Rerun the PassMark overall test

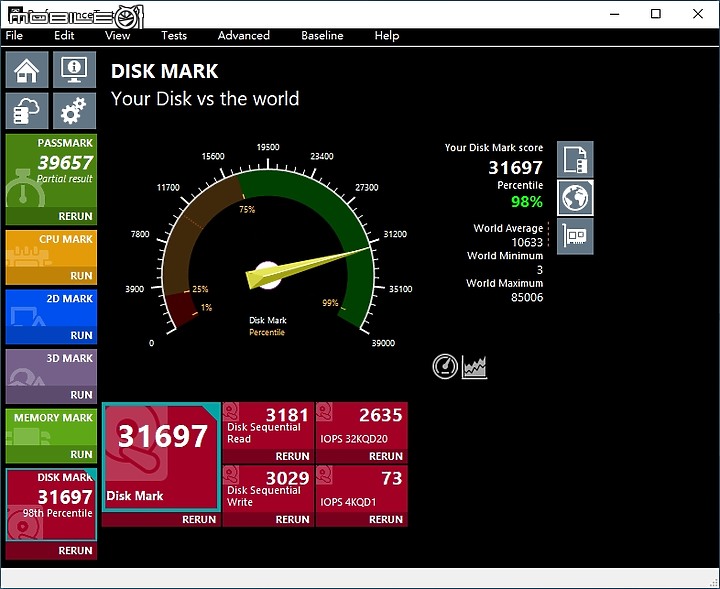tap(75, 216)
